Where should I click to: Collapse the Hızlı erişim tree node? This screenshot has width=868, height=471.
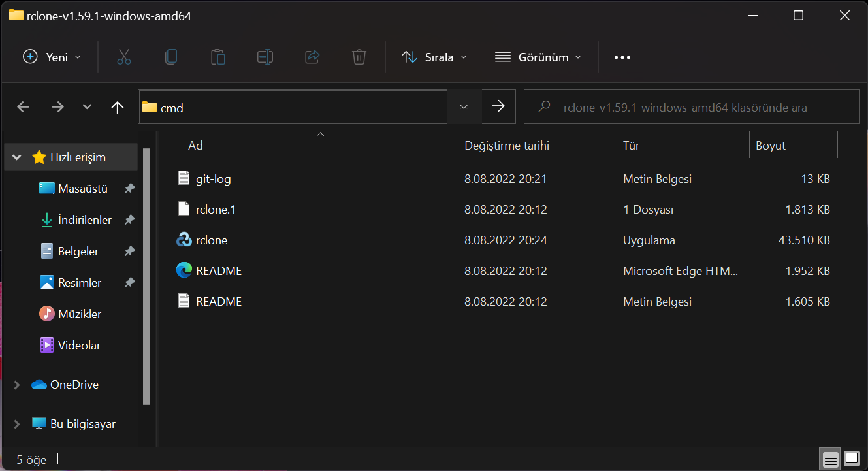[17, 157]
